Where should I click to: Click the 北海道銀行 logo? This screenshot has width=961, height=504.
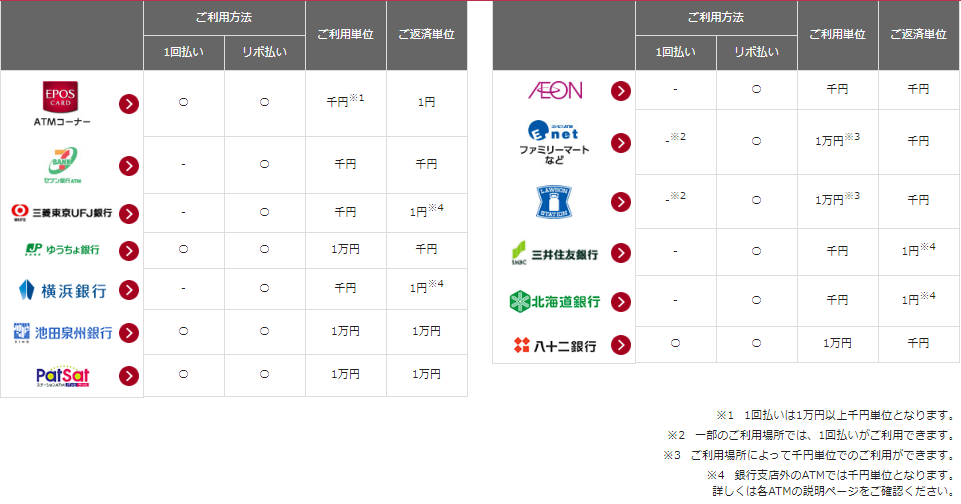(x=555, y=302)
